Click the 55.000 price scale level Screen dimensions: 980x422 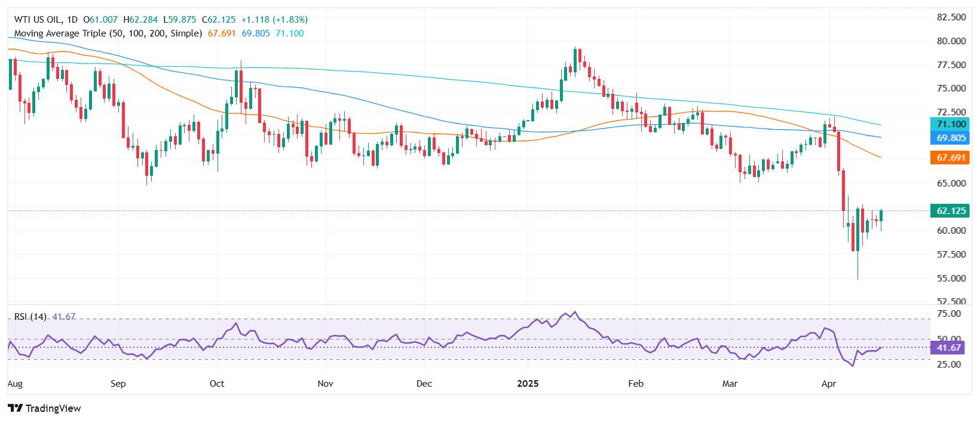951,278
